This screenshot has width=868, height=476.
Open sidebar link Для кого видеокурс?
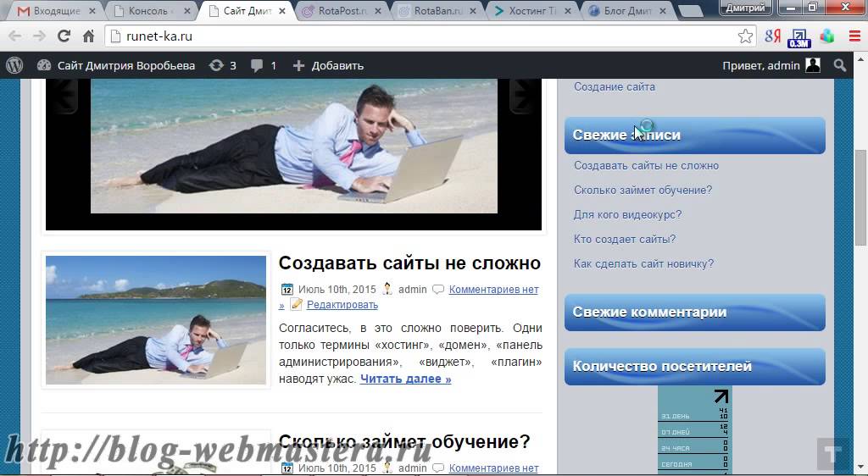(627, 214)
